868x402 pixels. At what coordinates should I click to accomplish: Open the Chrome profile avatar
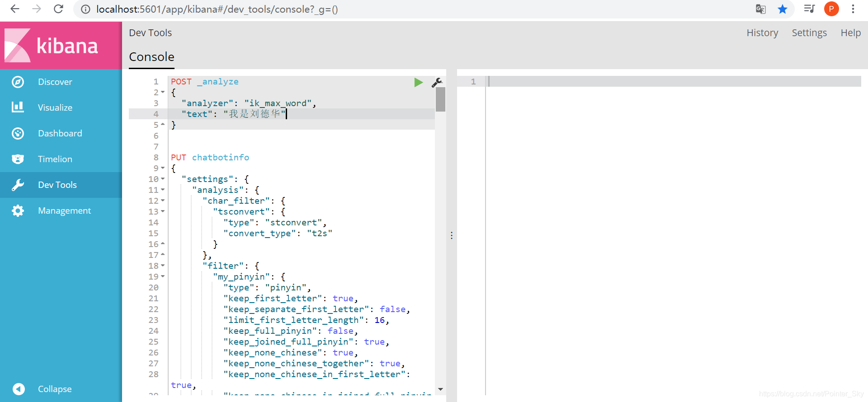pyautogui.click(x=831, y=9)
